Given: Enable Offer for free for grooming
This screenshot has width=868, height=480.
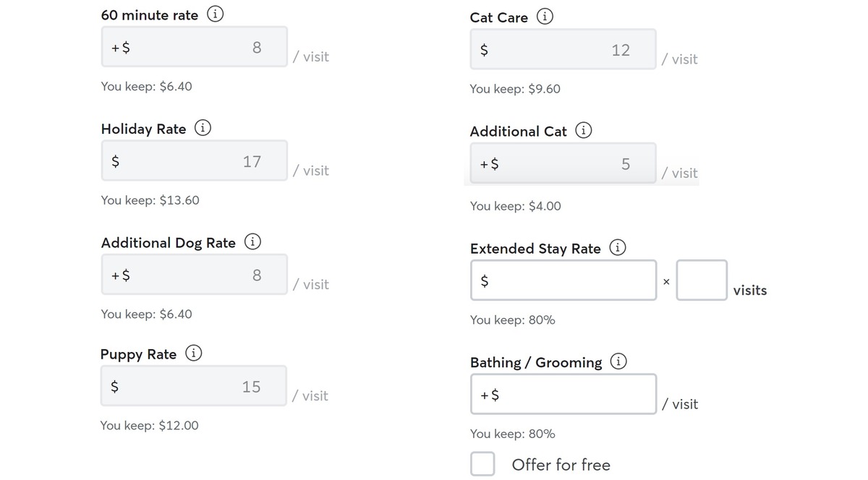Looking at the screenshot, I should [x=482, y=463].
